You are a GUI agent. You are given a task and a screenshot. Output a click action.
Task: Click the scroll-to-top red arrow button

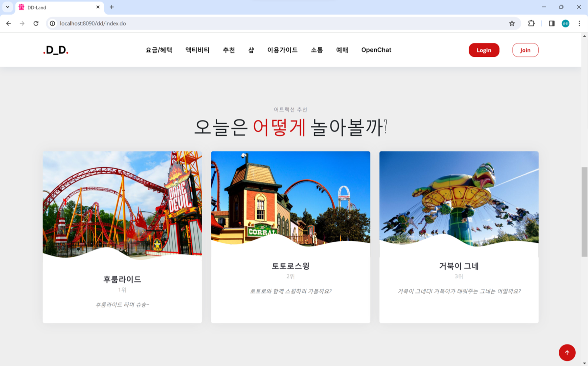[567, 352]
